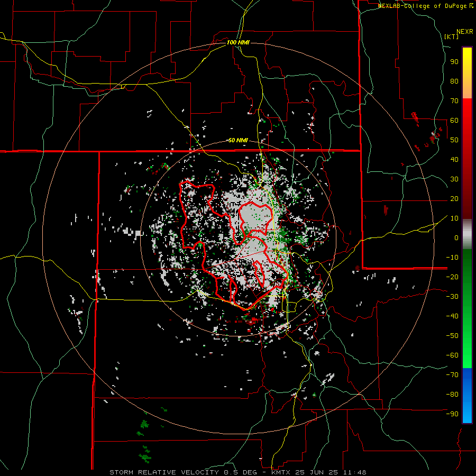Viewport: 476px width, 476px height.
Task: Click the -20 value on the velocity scale
Action: click(x=452, y=277)
